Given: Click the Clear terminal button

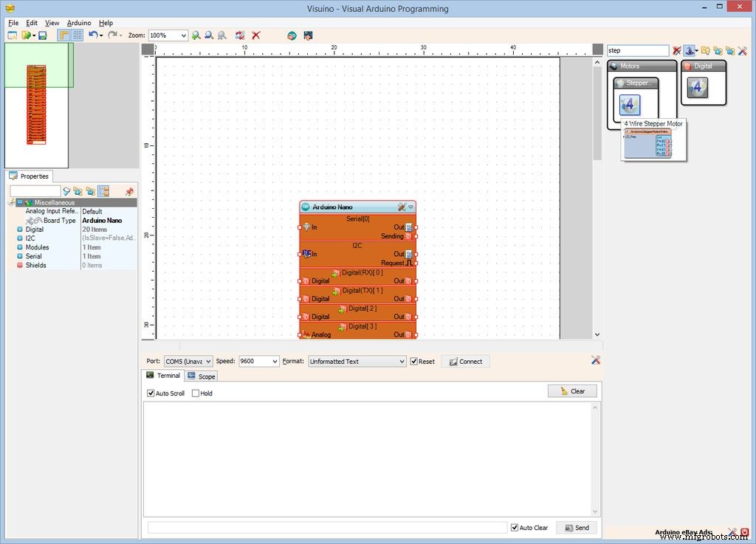Looking at the screenshot, I should click(x=572, y=391).
